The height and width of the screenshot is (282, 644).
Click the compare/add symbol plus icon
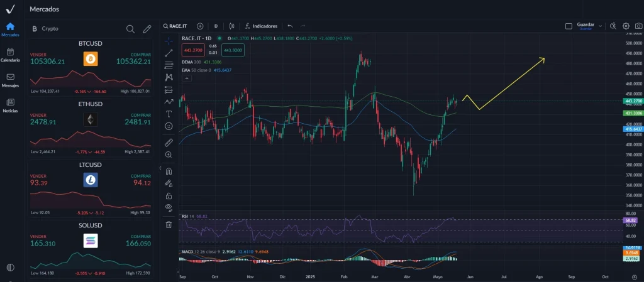click(x=200, y=26)
